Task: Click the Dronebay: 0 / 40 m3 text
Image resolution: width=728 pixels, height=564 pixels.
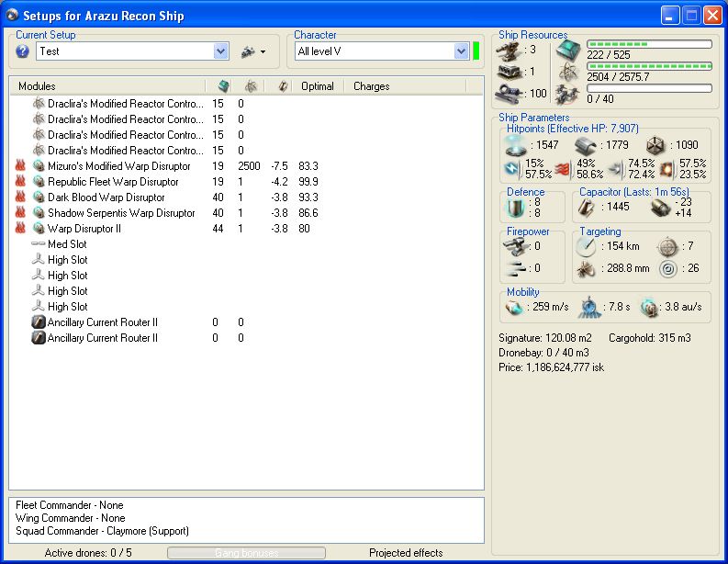Action: [x=543, y=353]
